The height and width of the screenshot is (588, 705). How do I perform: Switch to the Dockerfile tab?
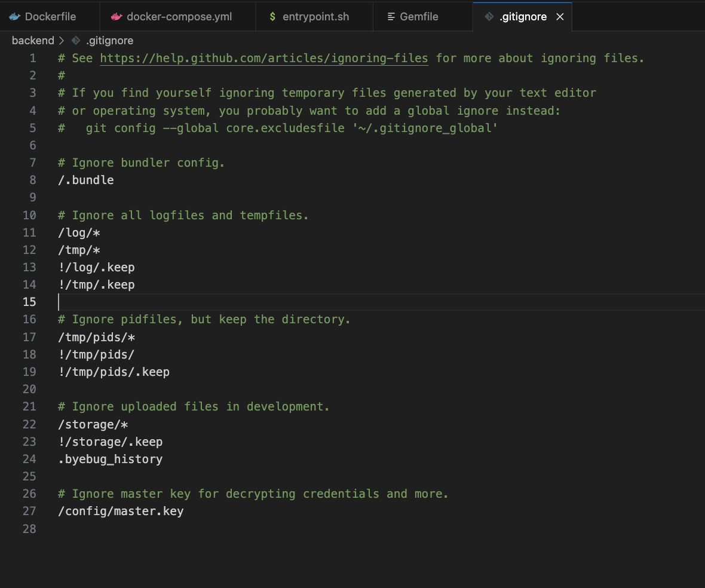click(51, 17)
